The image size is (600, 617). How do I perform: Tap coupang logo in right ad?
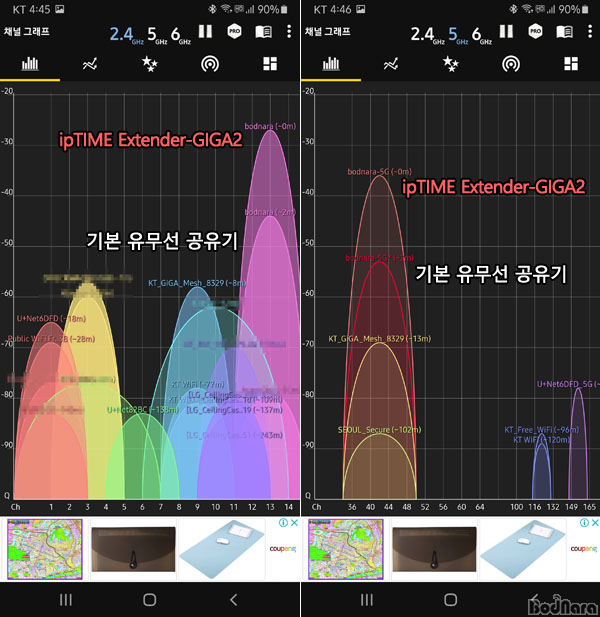(583, 549)
